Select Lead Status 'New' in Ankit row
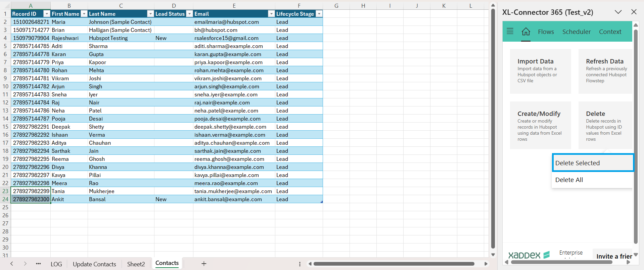This screenshot has height=270, width=644. pyautogui.click(x=174, y=199)
